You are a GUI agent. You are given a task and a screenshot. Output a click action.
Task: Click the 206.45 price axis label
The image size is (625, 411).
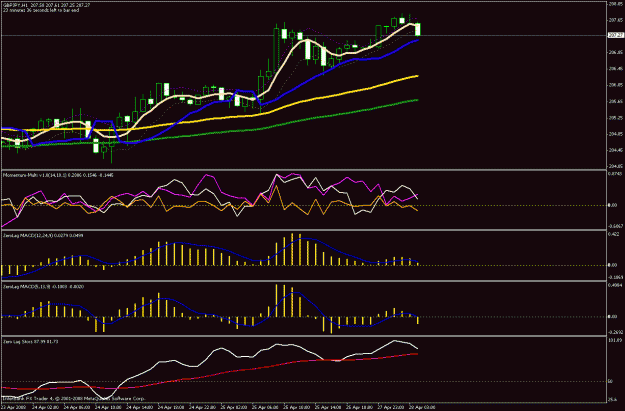click(x=615, y=69)
